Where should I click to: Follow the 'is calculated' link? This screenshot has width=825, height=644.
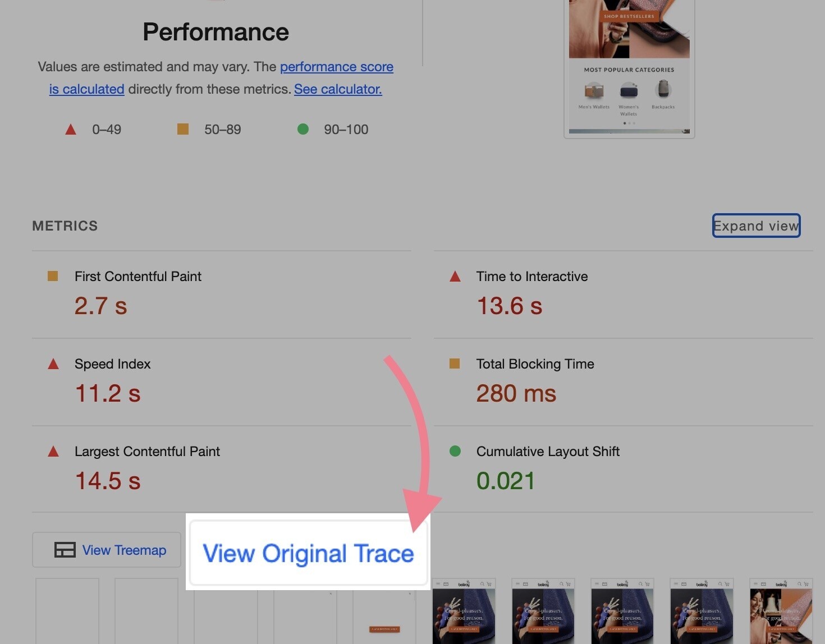pos(86,89)
